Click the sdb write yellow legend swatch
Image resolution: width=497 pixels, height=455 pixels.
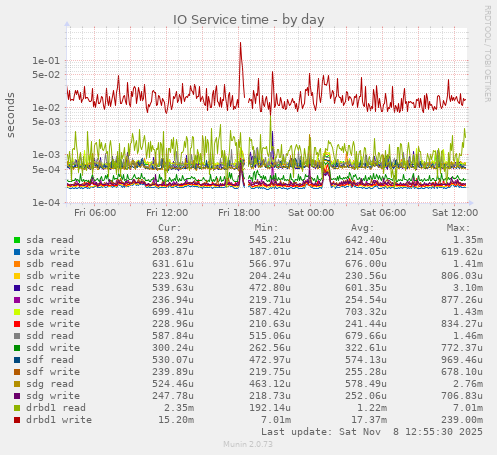(x=17, y=276)
